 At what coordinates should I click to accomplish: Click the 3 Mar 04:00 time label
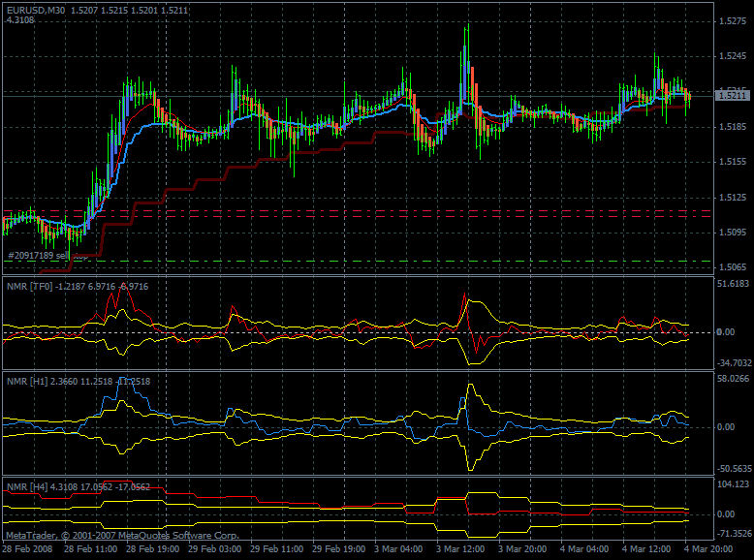398,549
